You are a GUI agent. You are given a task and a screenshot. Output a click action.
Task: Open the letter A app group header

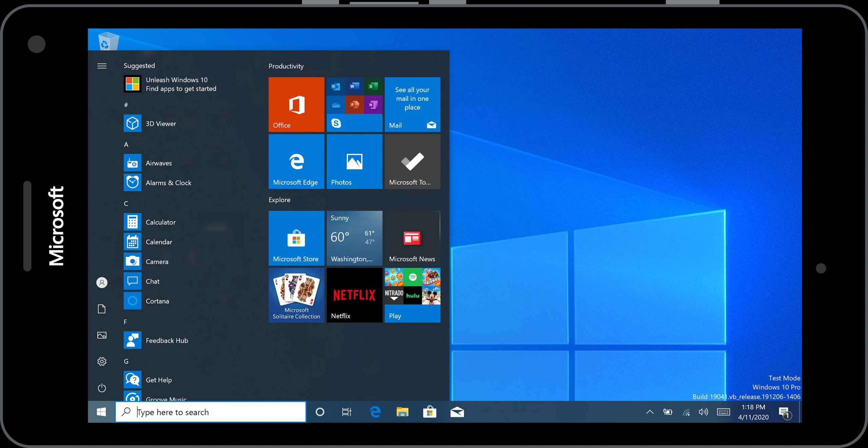pyautogui.click(x=126, y=144)
